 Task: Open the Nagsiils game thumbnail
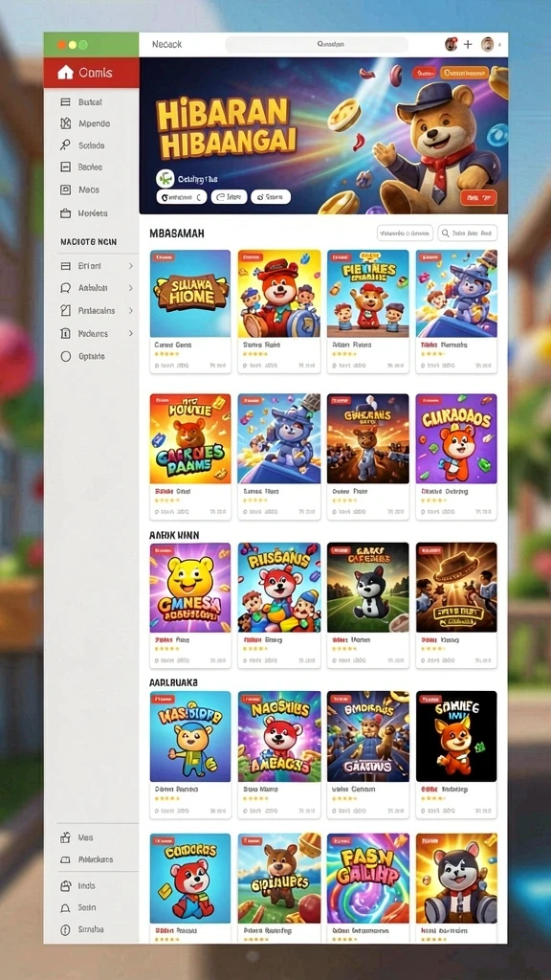[279, 736]
